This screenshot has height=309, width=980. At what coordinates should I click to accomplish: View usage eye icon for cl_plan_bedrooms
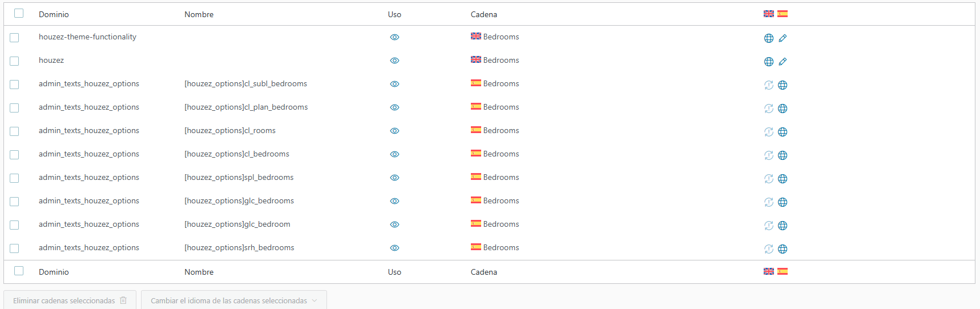pos(394,107)
